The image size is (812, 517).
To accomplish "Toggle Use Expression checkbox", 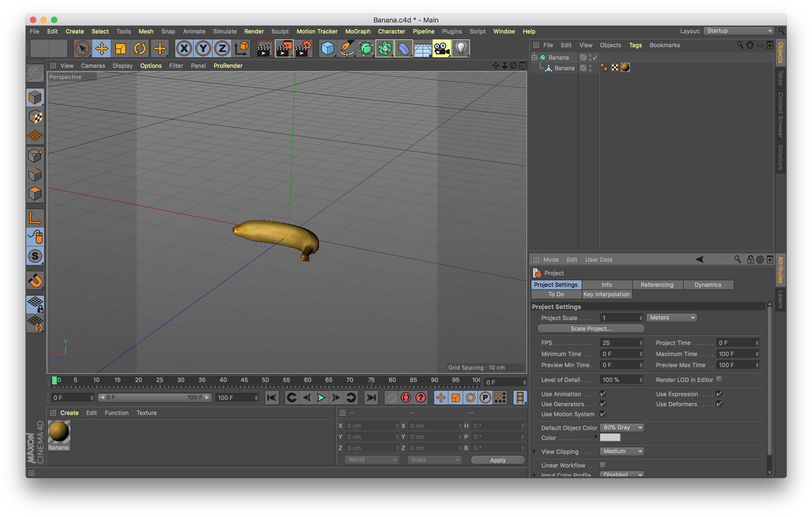I will click(719, 394).
